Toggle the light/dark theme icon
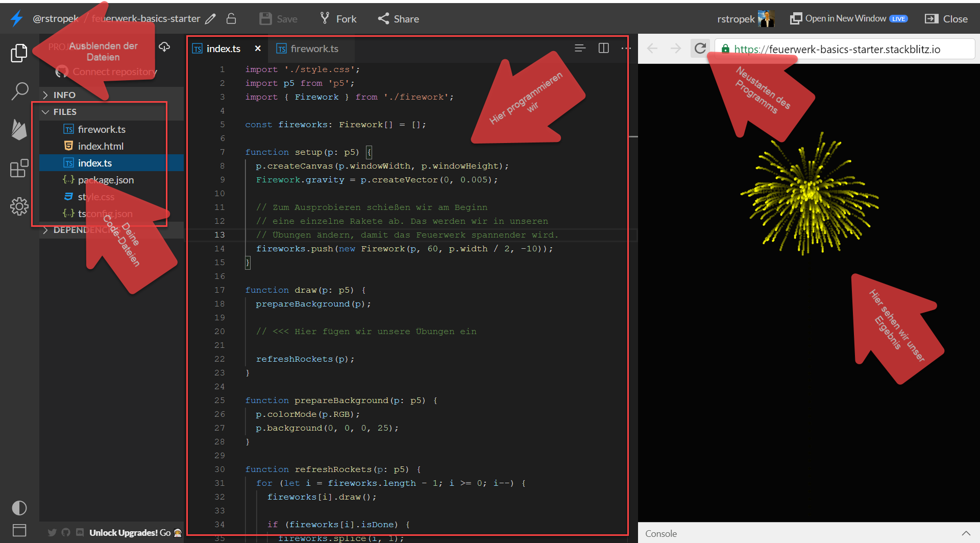The width and height of the screenshot is (980, 543). pyautogui.click(x=19, y=508)
